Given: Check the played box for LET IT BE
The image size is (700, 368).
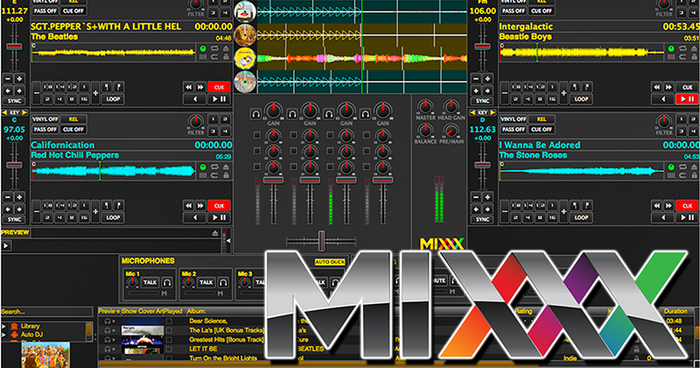Looking at the screenshot, I should pos(169,349).
